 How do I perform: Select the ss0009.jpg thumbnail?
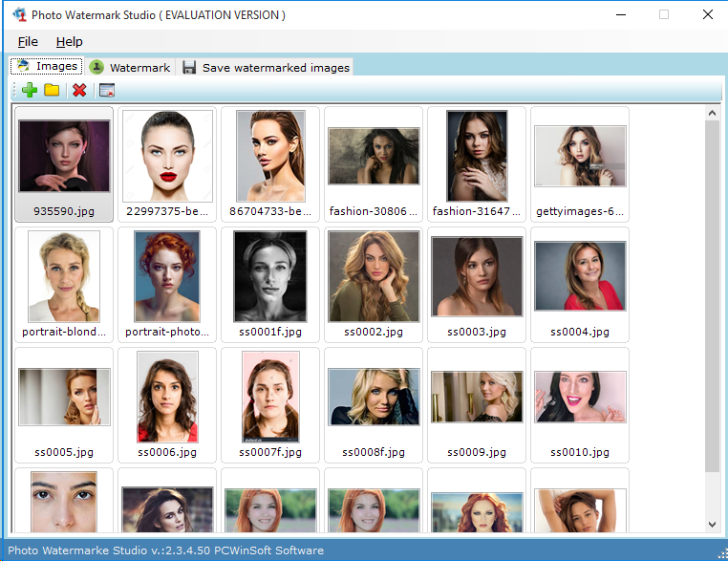point(477,405)
